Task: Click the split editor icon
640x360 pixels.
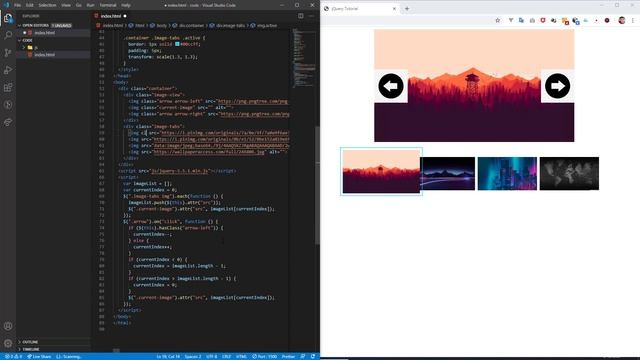Action: pyautogui.click(x=301, y=16)
